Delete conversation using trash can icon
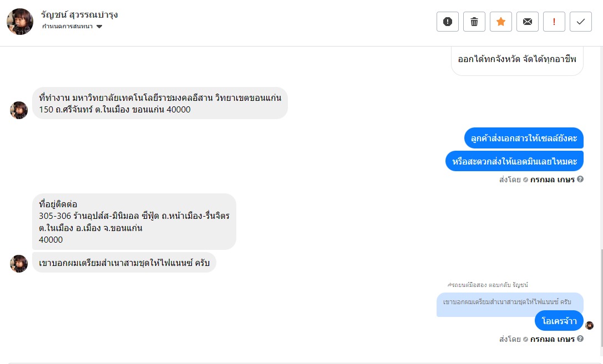 474,22
